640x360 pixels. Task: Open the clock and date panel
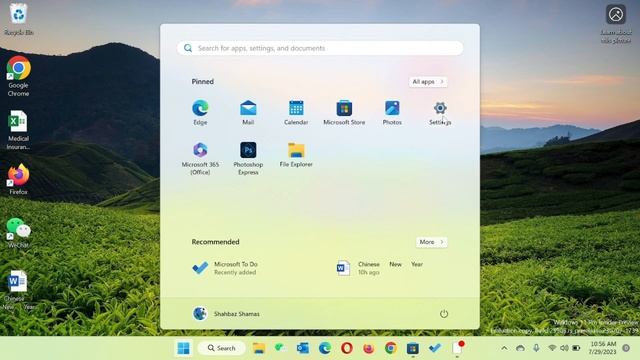point(603,348)
